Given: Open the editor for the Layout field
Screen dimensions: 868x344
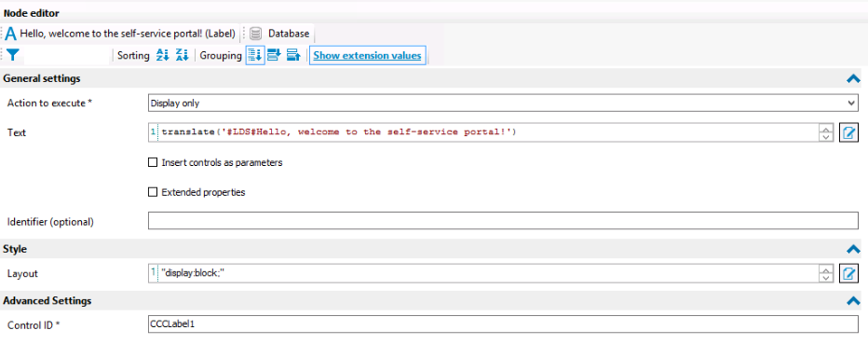Looking at the screenshot, I should pos(848,274).
